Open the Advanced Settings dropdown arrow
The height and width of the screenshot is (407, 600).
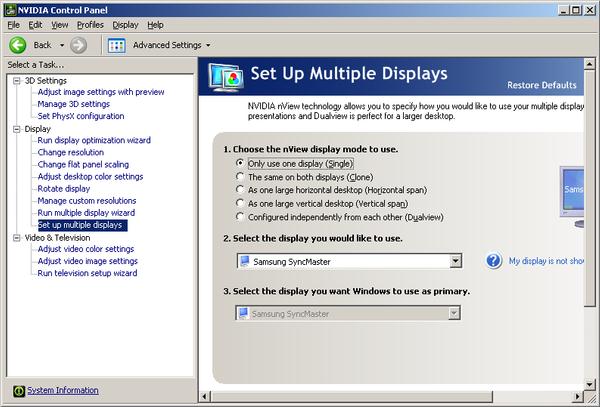pos(208,45)
